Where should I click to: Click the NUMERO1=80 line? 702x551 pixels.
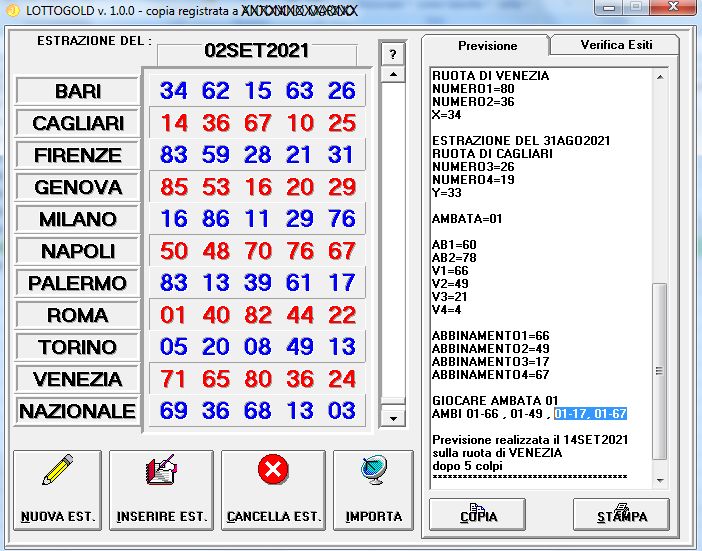pyautogui.click(x=473, y=89)
